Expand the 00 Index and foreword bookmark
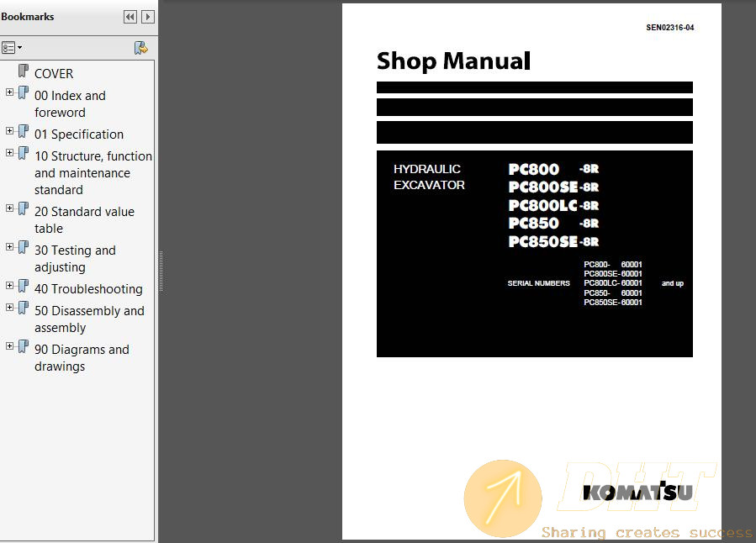 [x=9, y=92]
